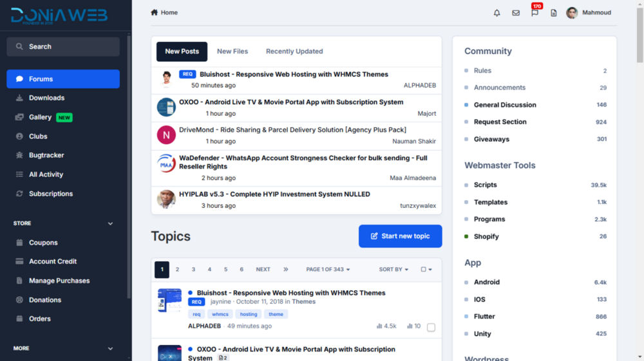Click the Start new topic button
The image size is (644, 361).
[401, 236]
